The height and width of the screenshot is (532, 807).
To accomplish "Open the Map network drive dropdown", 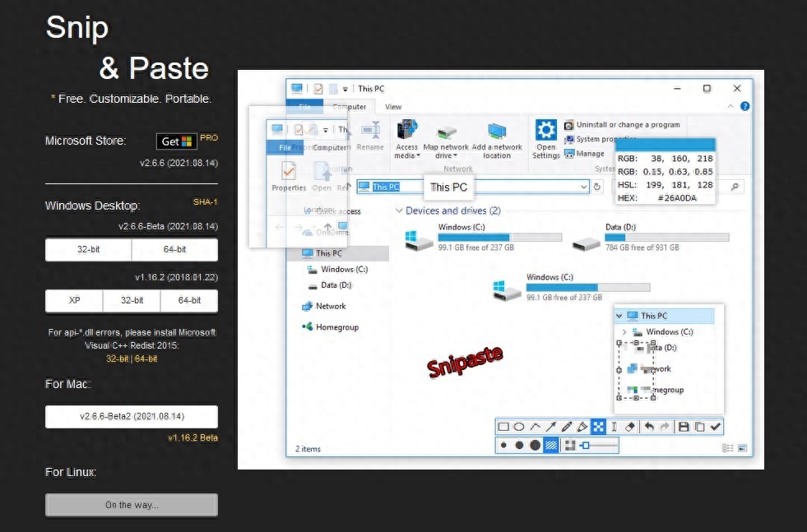I will pyautogui.click(x=446, y=155).
